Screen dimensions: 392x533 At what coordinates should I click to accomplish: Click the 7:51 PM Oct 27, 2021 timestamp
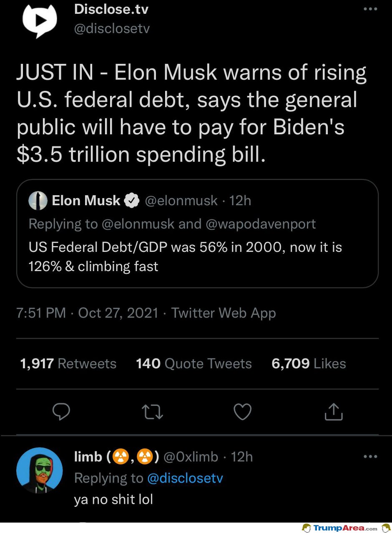point(88,313)
